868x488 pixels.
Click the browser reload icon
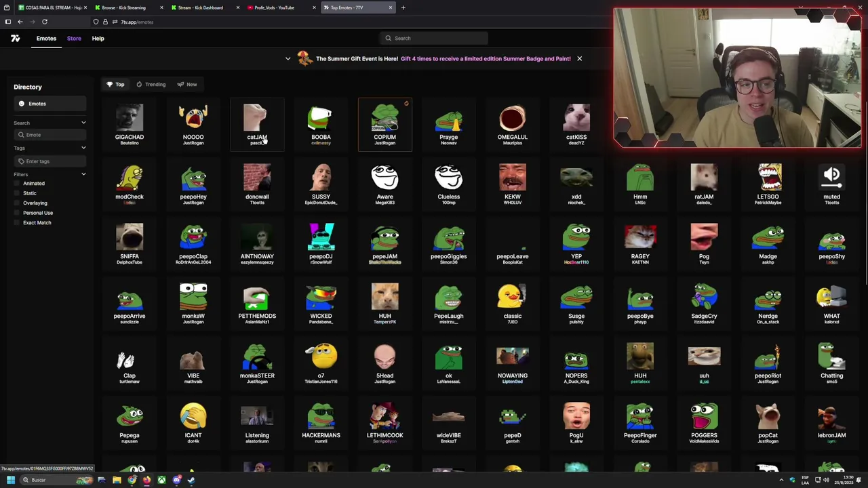point(45,22)
